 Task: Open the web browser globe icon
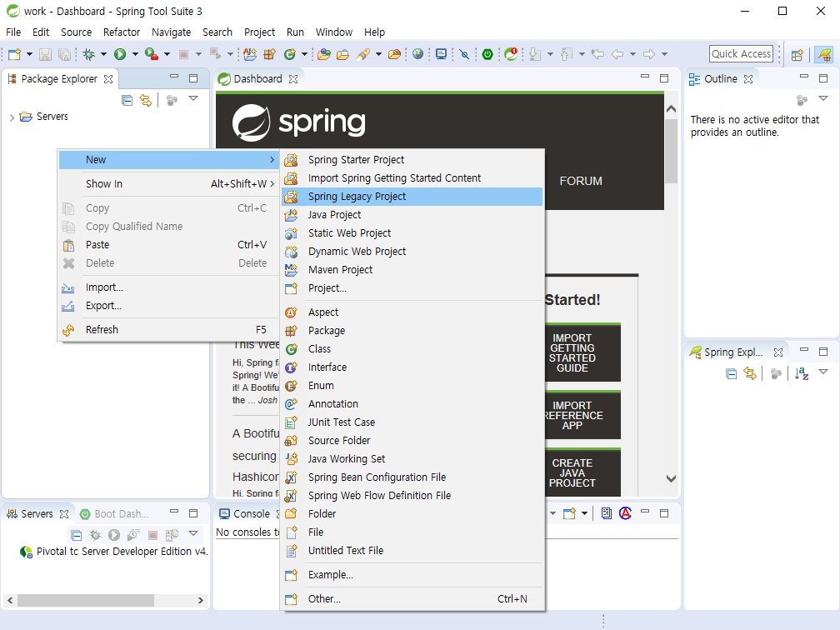pyautogui.click(x=418, y=54)
